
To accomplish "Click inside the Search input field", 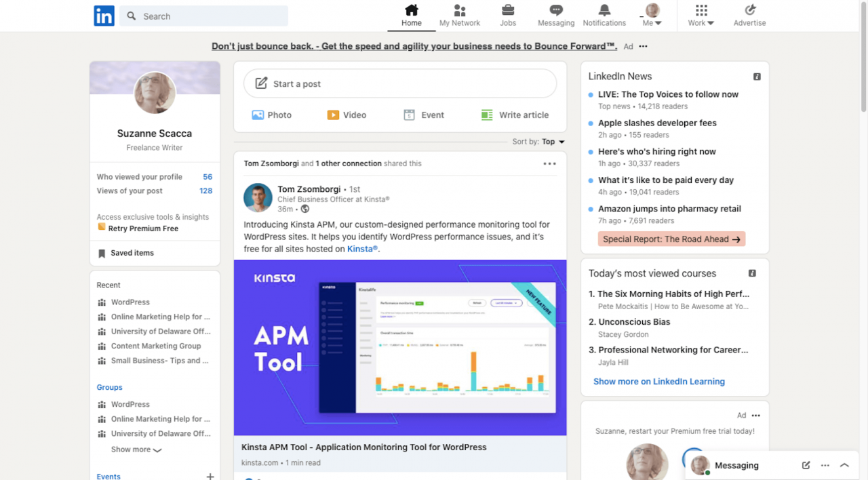I will (x=203, y=16).
